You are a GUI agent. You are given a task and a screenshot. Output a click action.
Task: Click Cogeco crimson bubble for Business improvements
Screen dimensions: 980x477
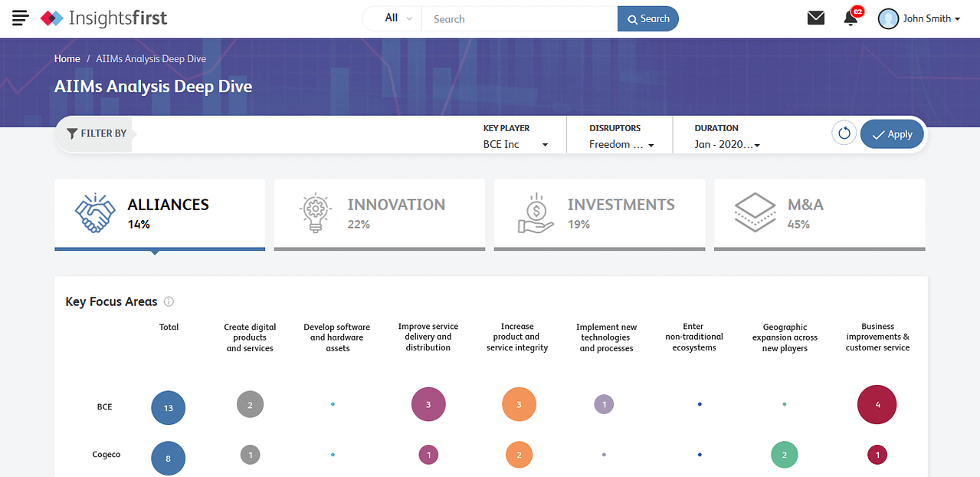877,455
